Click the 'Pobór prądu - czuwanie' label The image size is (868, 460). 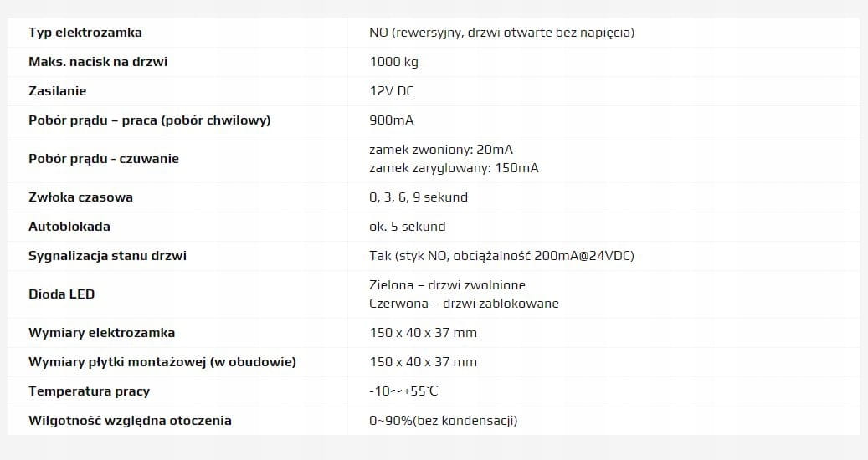(x=104, y=159)
